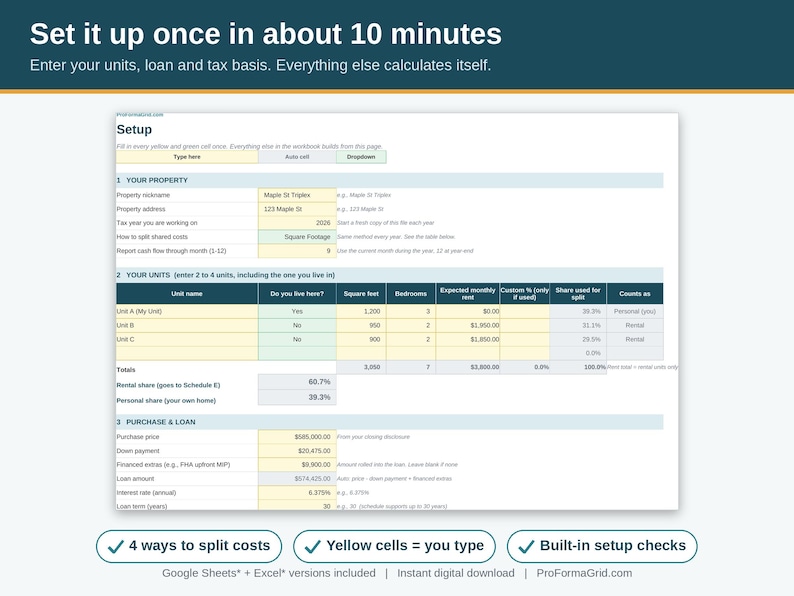Click the Financed extras cell $9,900.00
This screenshot has width=794, height=596.
[x=297, y=464]
